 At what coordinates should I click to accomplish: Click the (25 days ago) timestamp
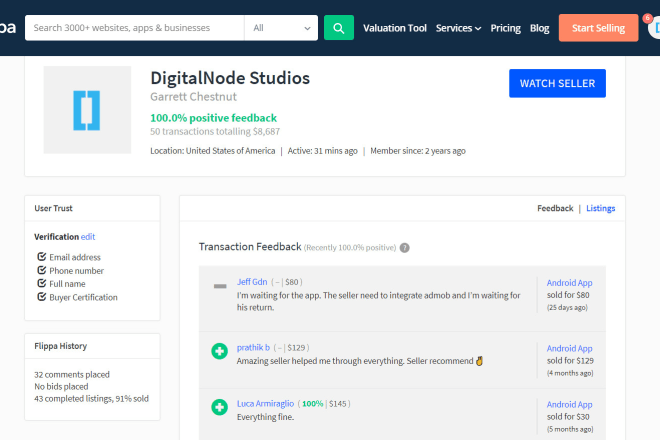(x=567, y=307)
